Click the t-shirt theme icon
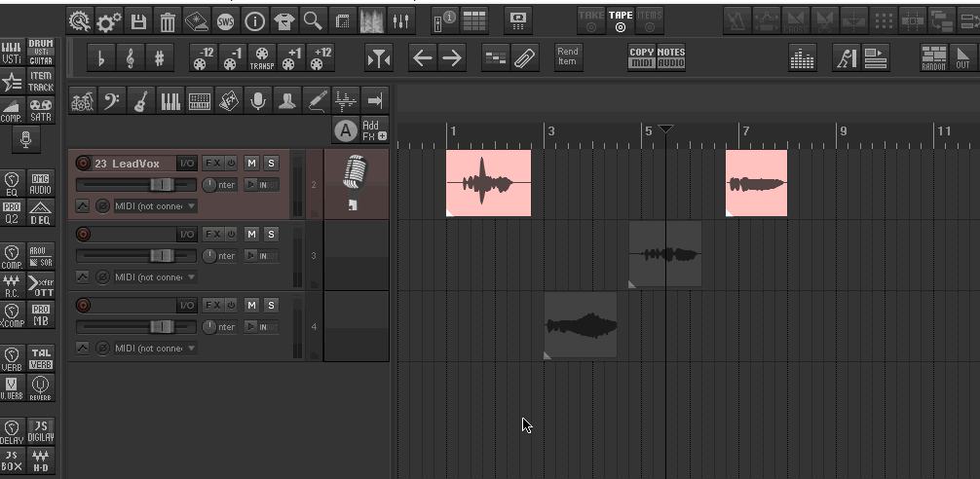This screenshot has height=479, width=980. pos(283,21)
